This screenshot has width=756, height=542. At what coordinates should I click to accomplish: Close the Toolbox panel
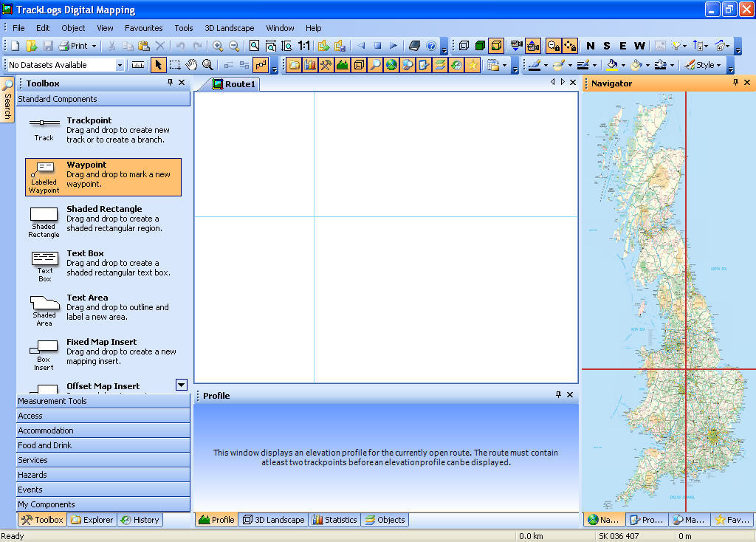click(x=182, y=83)
